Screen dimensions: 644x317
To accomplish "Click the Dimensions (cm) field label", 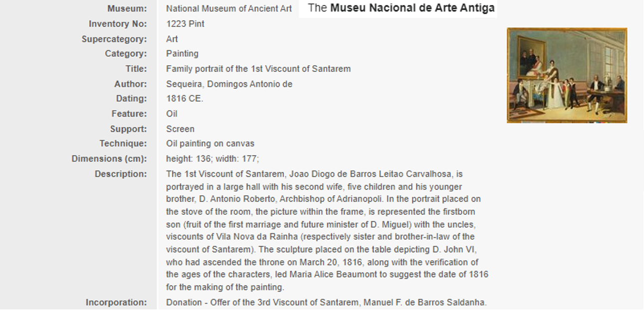I will [x=109, y=159].
